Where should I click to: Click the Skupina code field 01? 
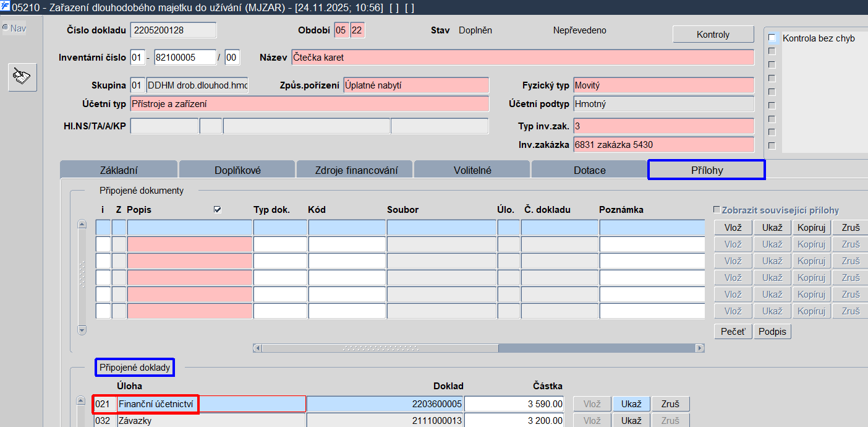pyautogui.click(x=137, y=85)
